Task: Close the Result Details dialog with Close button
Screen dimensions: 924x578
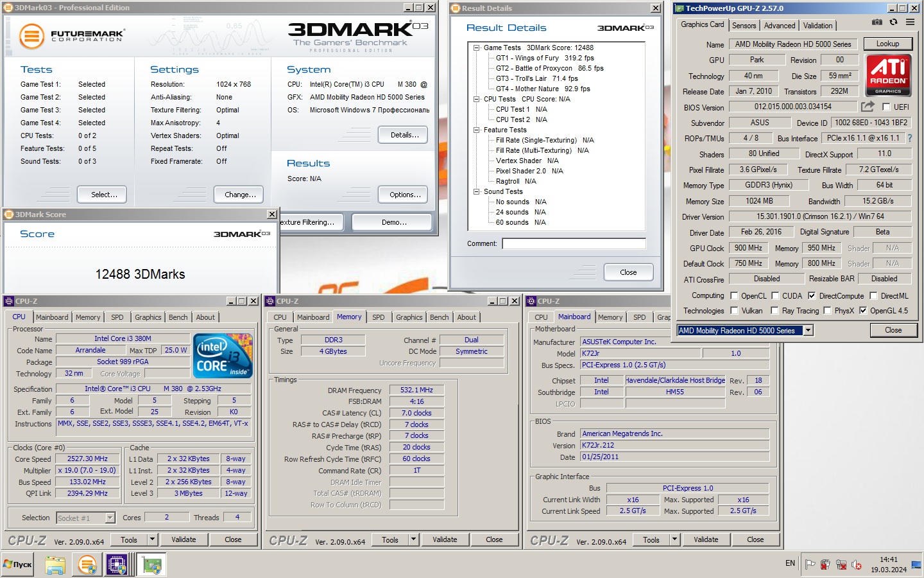Action: tap(628, 272)
